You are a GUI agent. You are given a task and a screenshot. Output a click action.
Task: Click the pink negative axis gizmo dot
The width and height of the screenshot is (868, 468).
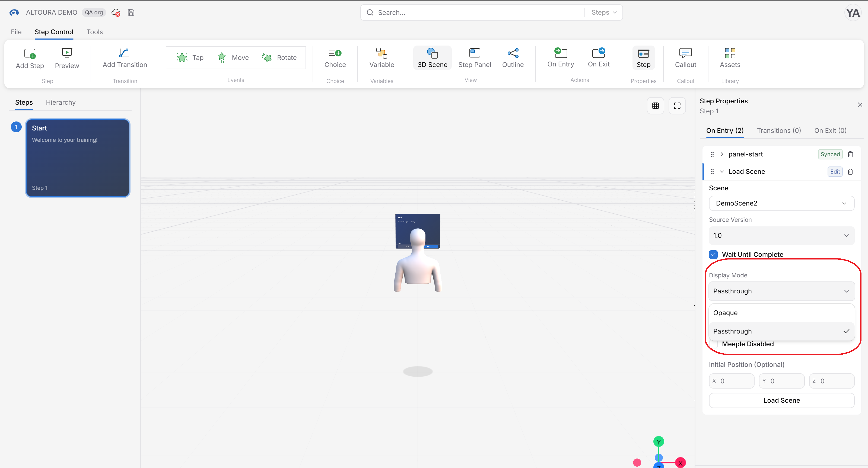[x=637, y=463]
